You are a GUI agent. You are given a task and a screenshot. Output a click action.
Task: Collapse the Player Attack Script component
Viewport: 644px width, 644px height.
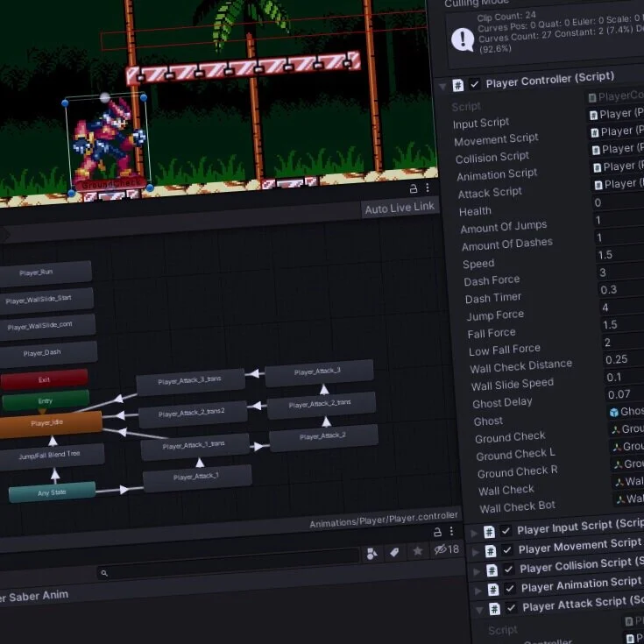479,611
